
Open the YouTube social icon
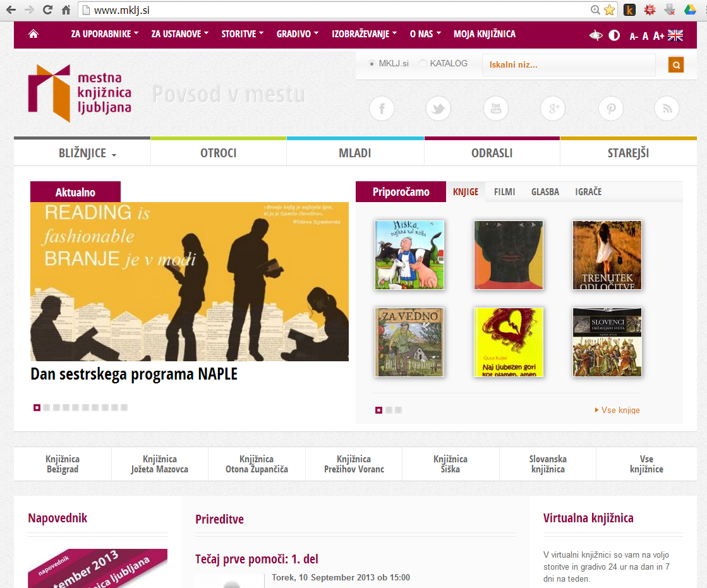coord(495,109)
